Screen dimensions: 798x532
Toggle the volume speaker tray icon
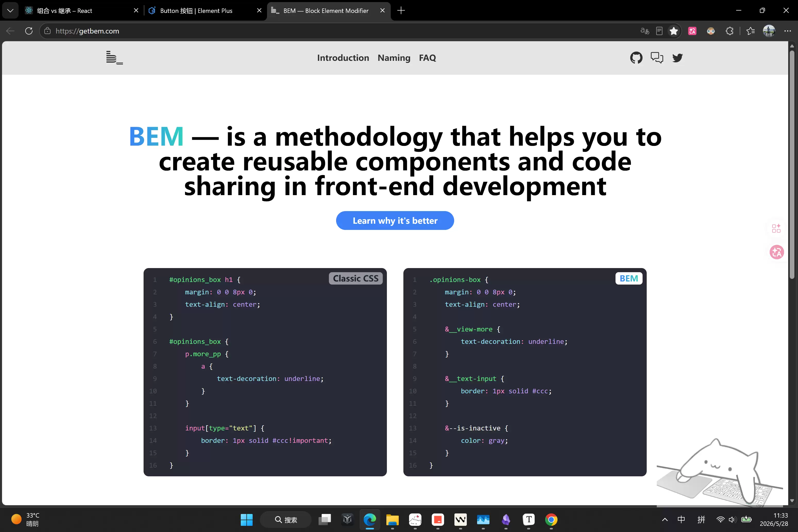click(x=732, y=519)
